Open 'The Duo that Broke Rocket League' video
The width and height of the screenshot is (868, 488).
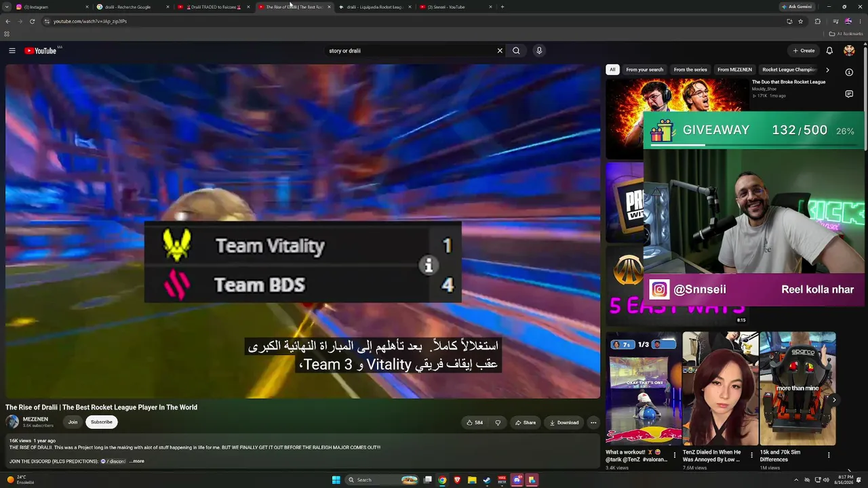tap(789, 82)
